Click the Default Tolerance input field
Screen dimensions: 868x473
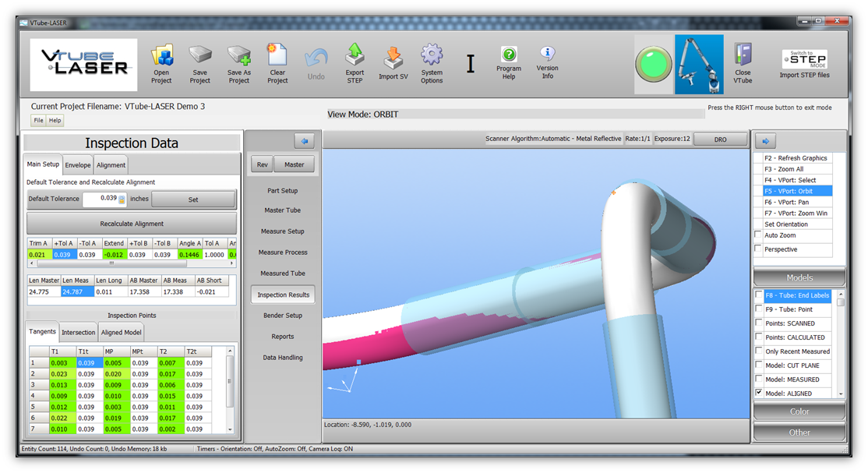pos(100,199)
